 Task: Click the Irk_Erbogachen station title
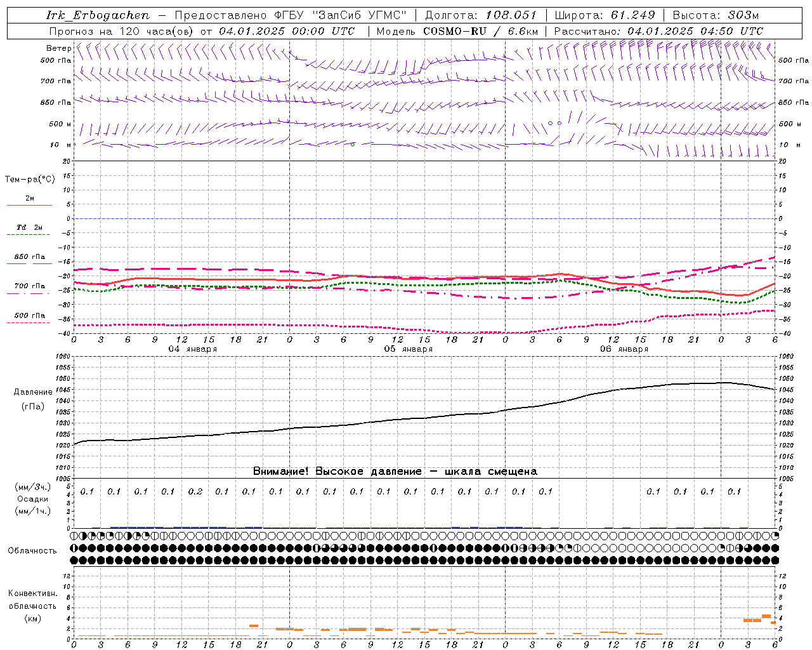pos(98,15)
